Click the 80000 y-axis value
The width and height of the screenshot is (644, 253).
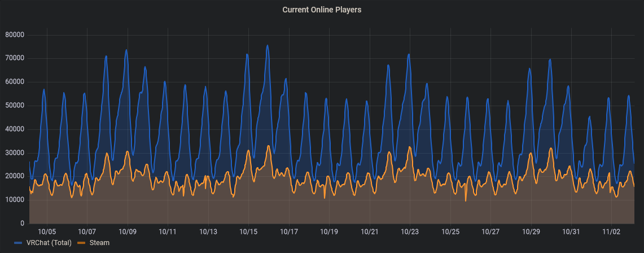15,35
